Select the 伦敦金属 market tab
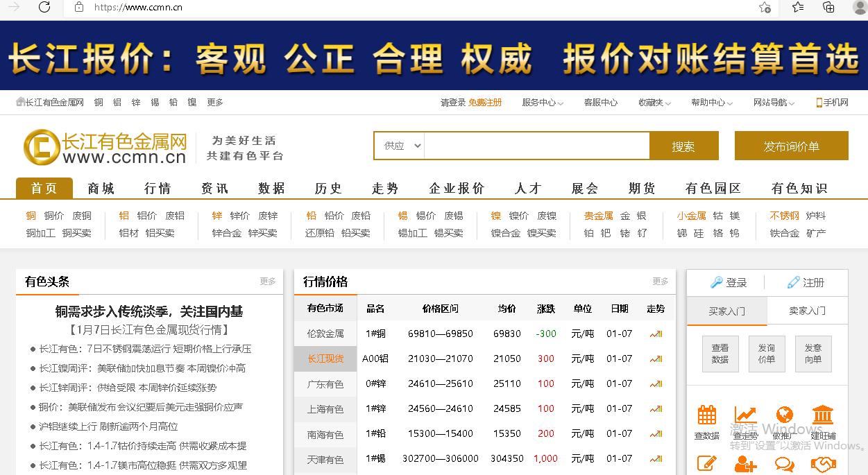This screenshot has height=475, width=868. (x=325, y=334)
